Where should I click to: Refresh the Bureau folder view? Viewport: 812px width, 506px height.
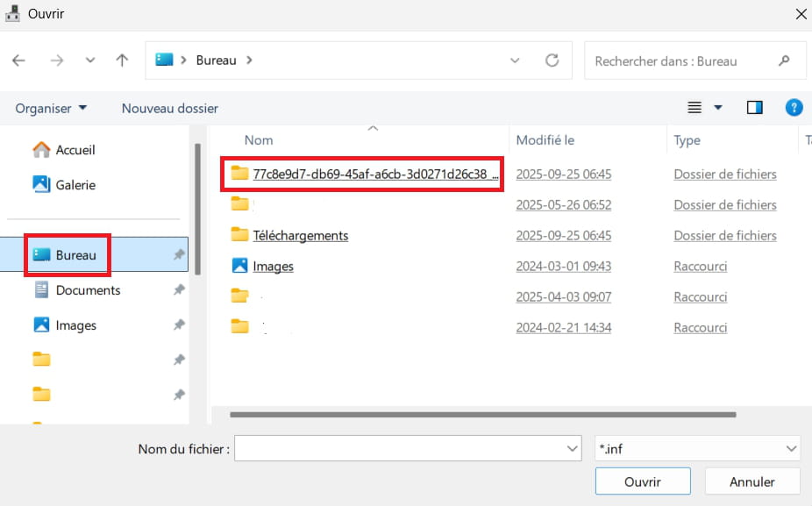pos(552,61)
